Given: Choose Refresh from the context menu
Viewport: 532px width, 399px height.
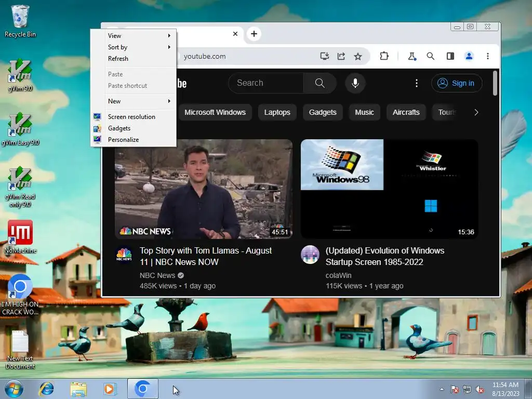Looking at the screenshot, I should pyautogui.click(x=134, y=59).
